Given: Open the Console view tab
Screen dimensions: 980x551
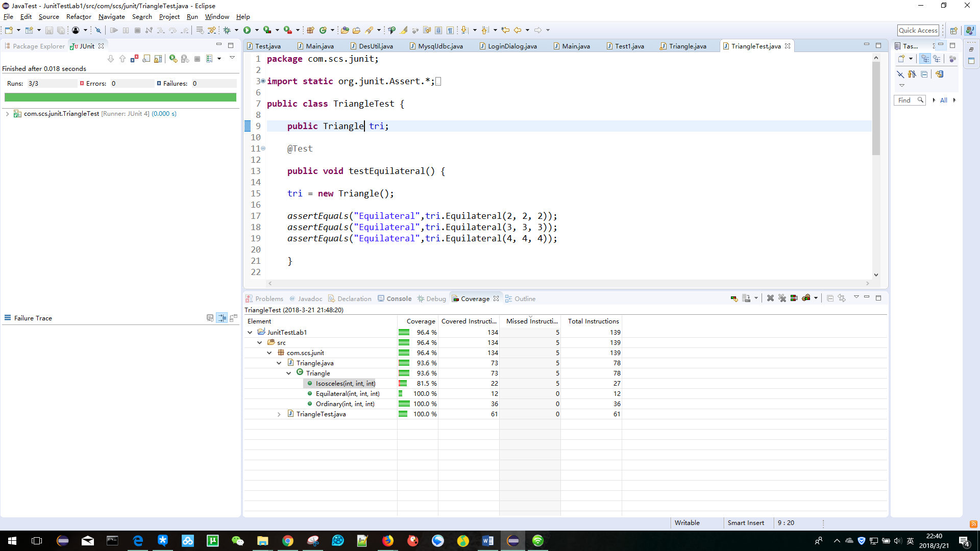Looking at the screenshot, I should coord(398,299).
